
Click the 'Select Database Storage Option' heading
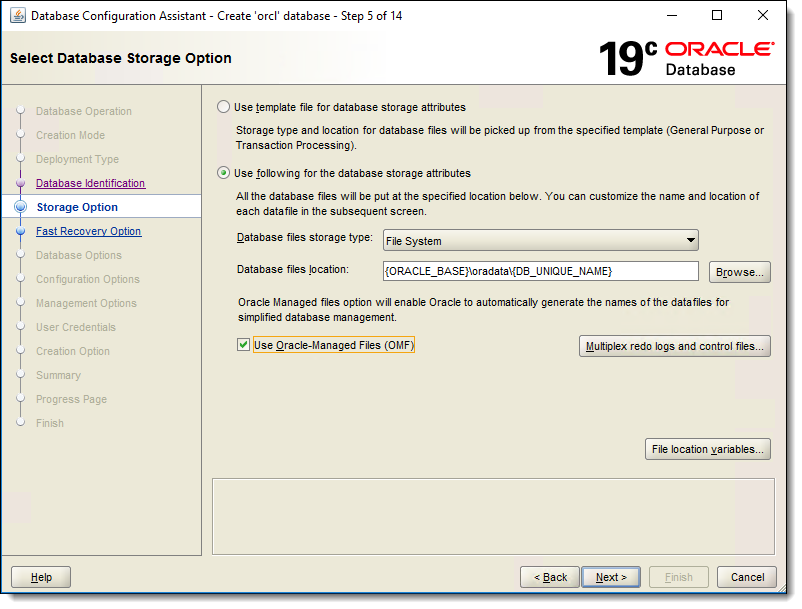pyautogui.click(x=121, y=58)
